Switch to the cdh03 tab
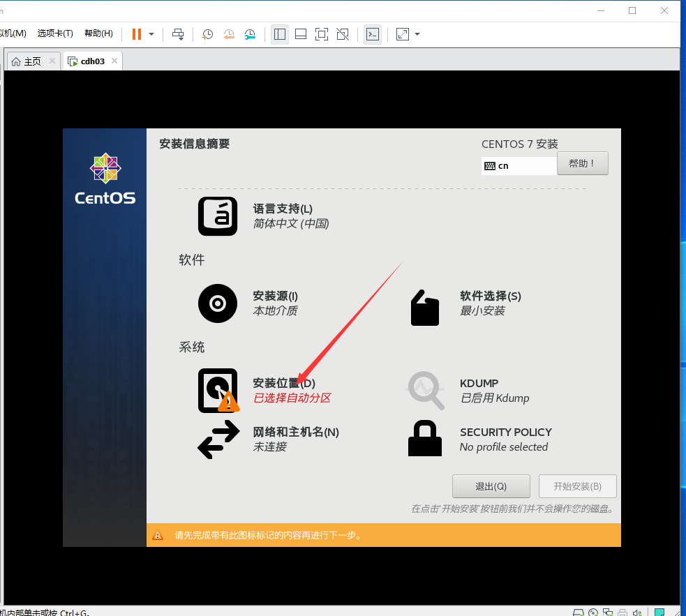Screen dimensions: 686x616 coord(92,61)
